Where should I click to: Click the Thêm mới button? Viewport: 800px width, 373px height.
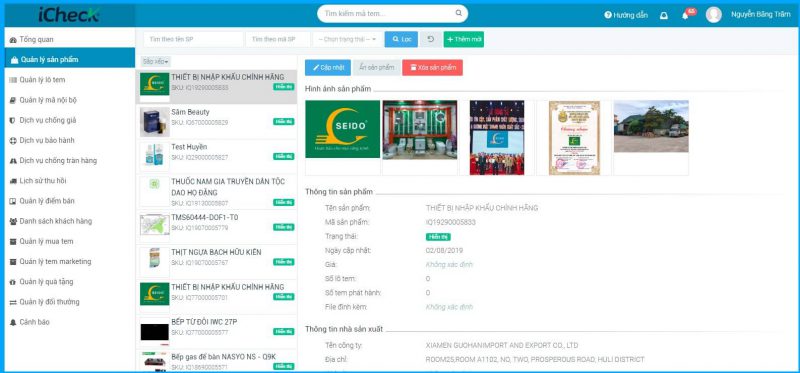pyautogui.click(x=464, y=39)
